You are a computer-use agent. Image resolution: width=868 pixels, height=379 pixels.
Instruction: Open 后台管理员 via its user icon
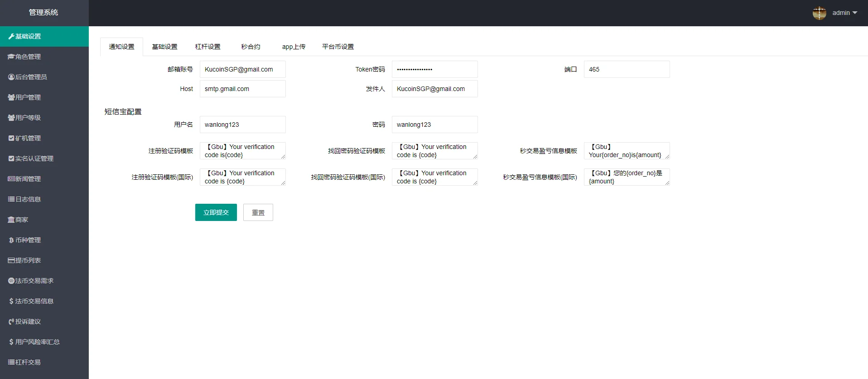click(11, 77)
